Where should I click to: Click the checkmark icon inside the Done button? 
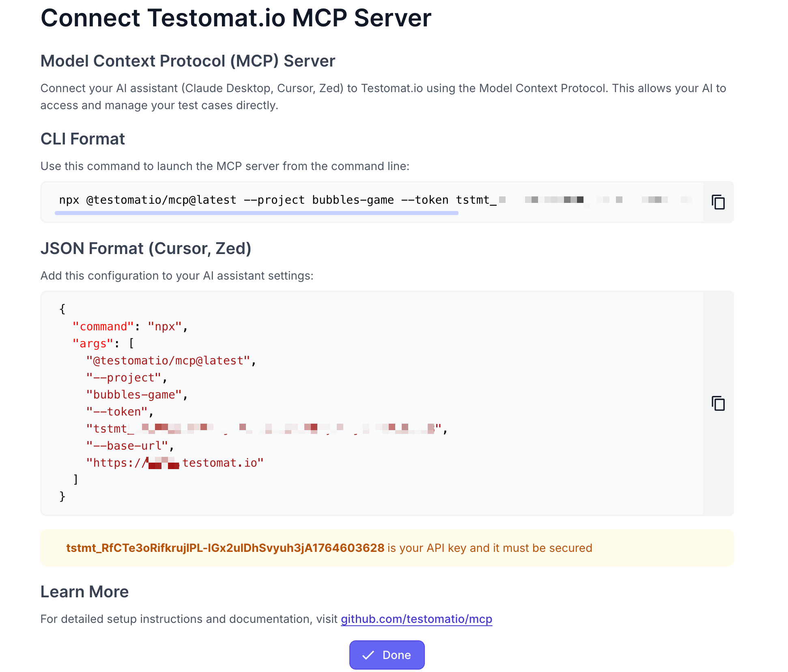tap(368, 655)
